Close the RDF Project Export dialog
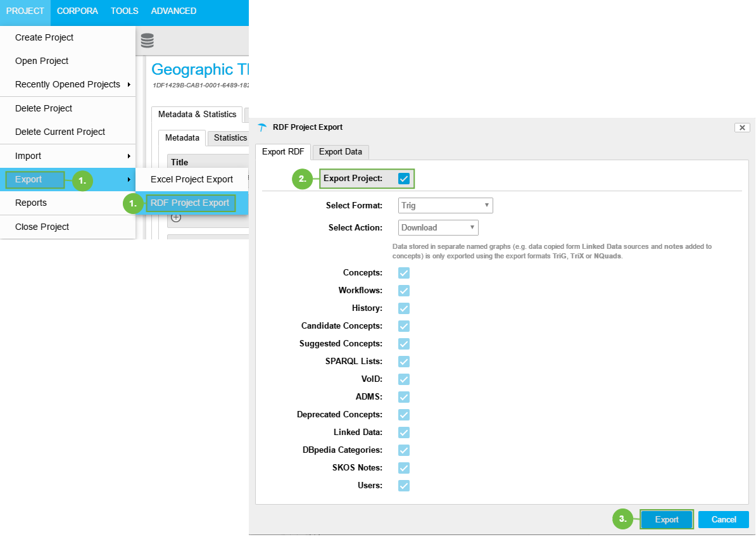The image size is (756, 537). [x=742, y=127]
